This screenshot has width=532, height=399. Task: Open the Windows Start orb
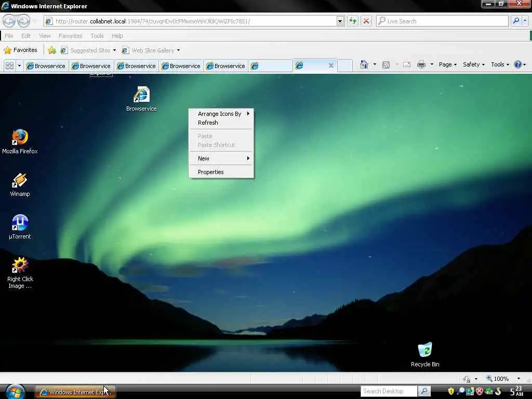15,392
